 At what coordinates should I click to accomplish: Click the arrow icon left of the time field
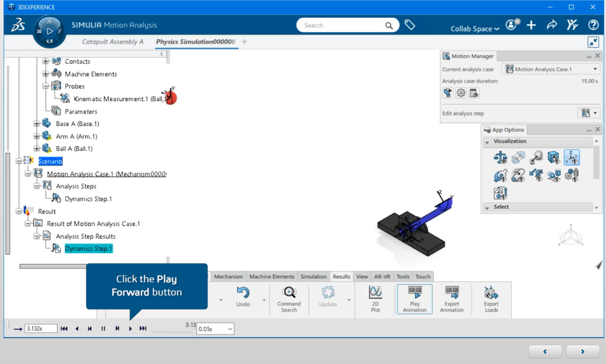[x=18, y=329]
